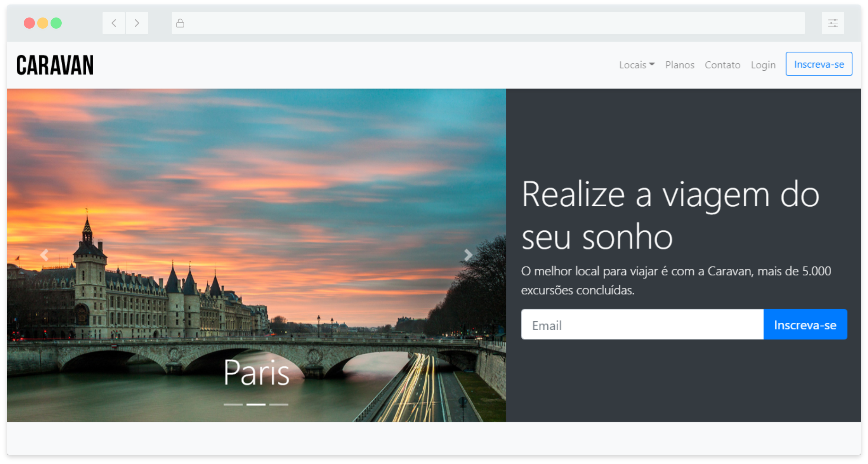
Task: Click the CARAVAN logo
Action: coord(55,65)
